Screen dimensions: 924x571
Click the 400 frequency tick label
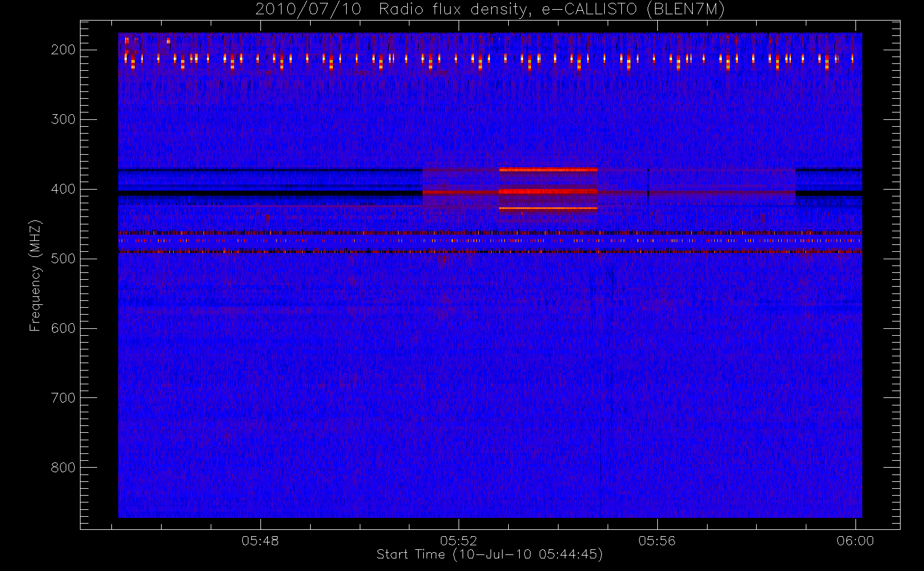point(63,189)
